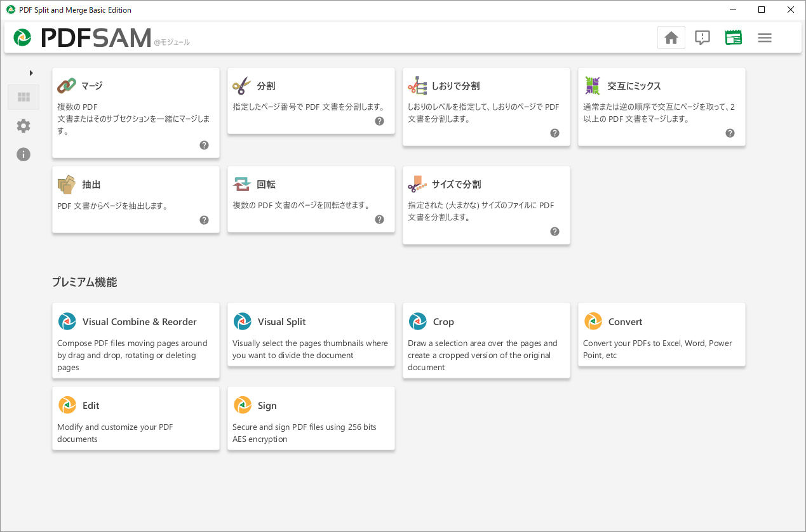Click the サイズで分割 module icon

coord(417,185)
